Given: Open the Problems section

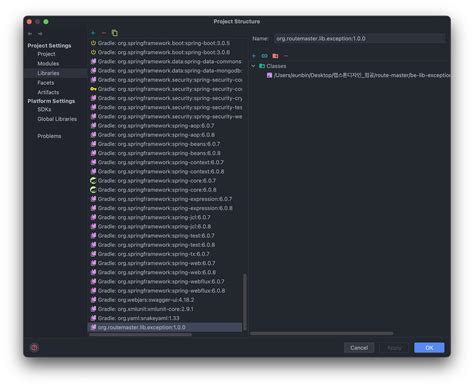Looking at the screenshot, I should (x=49, y=136).
